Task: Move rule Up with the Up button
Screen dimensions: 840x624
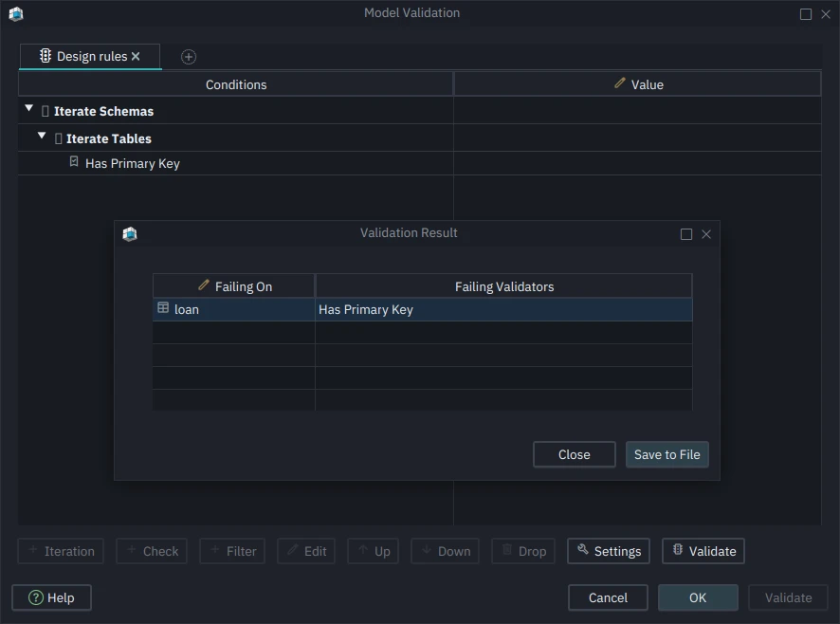Action: click(373, 551)
